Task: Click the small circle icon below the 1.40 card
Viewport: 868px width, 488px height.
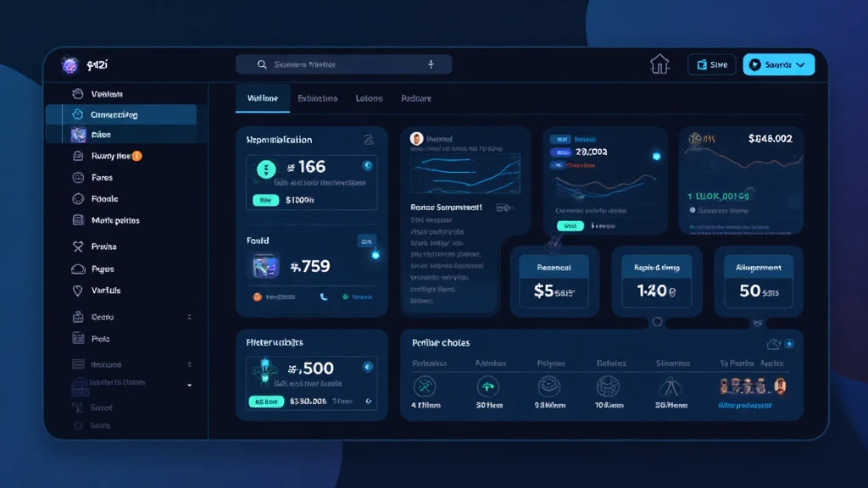Action: pyautogui.click(x=657, y=321)
